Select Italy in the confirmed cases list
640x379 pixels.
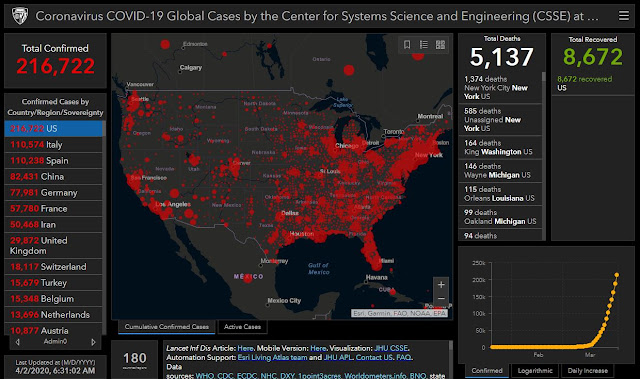point(53,144)
